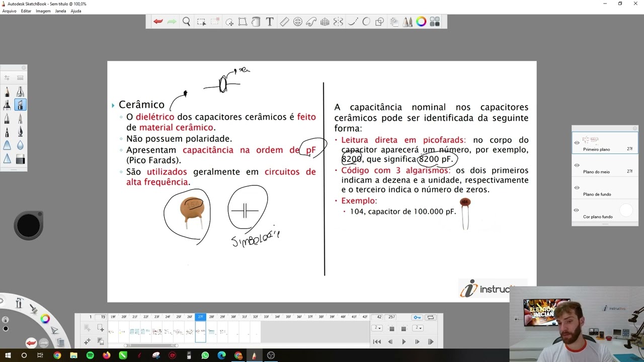Select the Airbrush in brush palette
644x362 pixels.
[x=20, y=92]
